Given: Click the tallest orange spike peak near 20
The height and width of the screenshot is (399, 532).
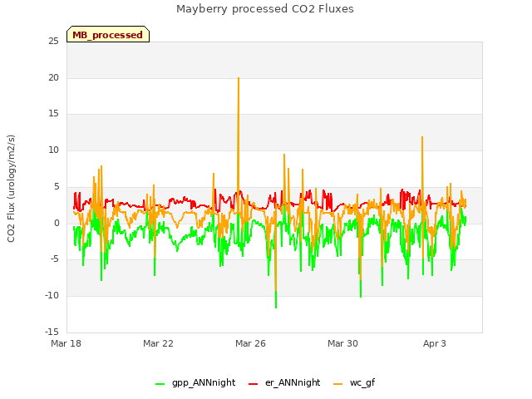Looking at the screenshot, I should (x=239, y=78).
